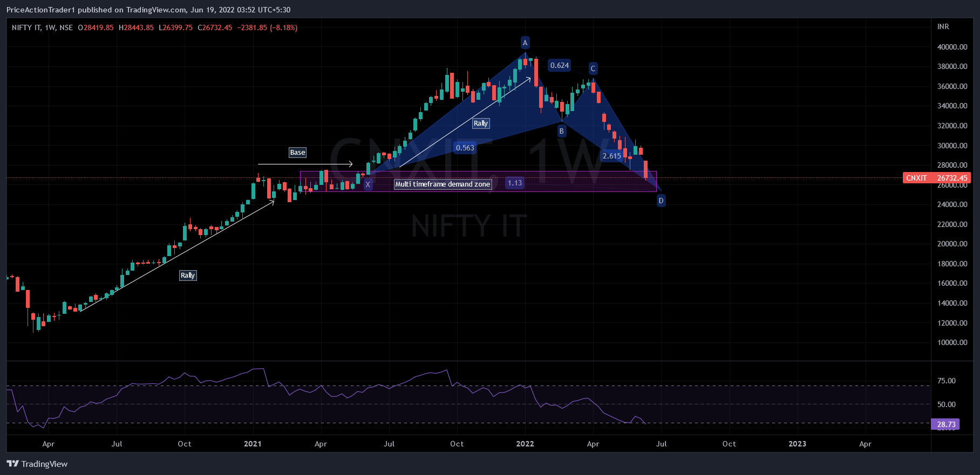The width and height of the screenshot is (980, 475).
Task: Click the TradingView logo at bottom left
Action: [37, 464]
